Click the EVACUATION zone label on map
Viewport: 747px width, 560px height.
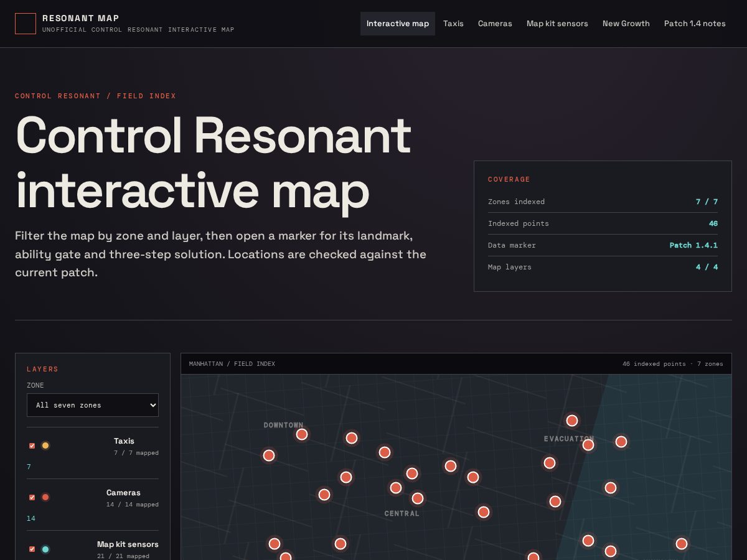(x=569, y=439)
